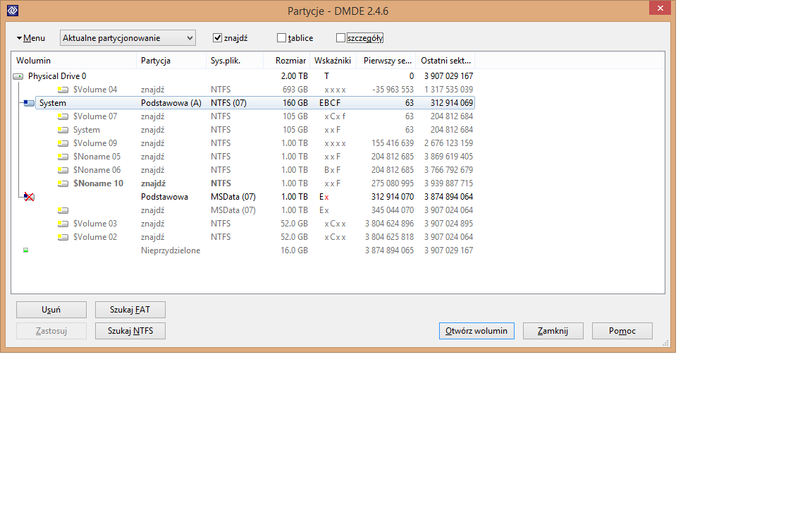The image size is (812, 508).
Task: Click the DMDE app icon in title bar
Action: click(13, 11)
